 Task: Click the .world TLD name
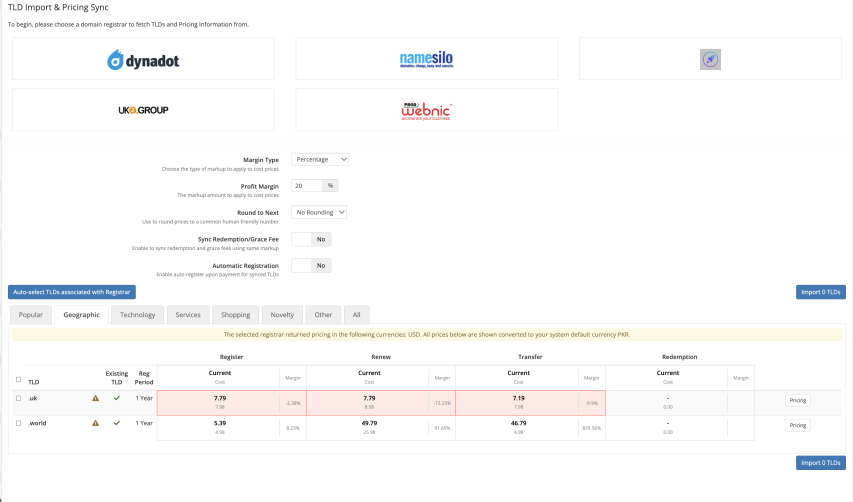coord(37,423)
